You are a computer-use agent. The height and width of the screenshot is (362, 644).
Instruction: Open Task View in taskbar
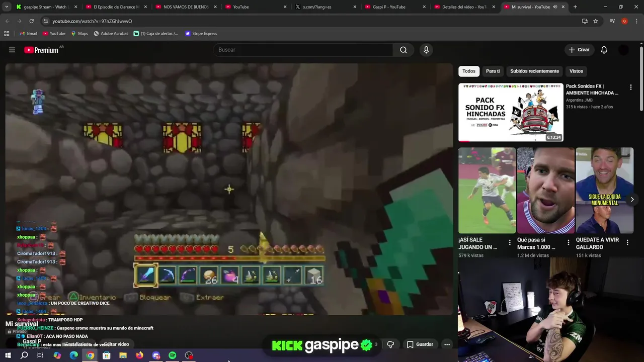(x=40, y=355)
